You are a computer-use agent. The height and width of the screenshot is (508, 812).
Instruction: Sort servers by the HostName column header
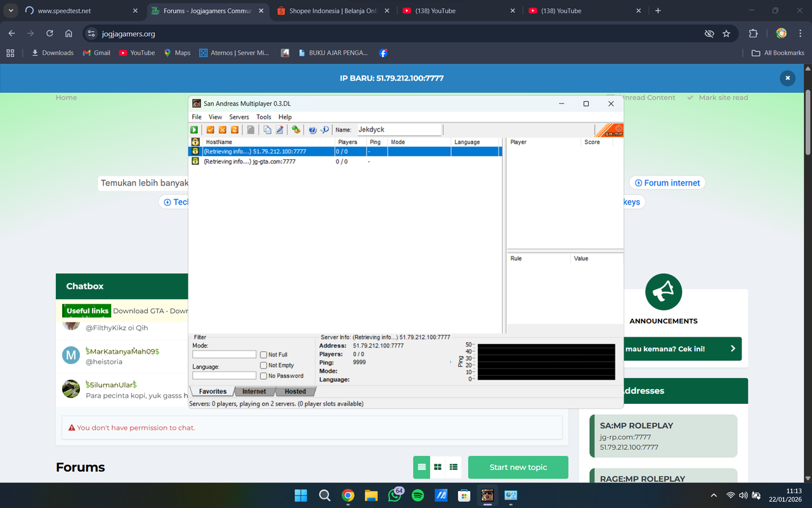click(269, 142)
